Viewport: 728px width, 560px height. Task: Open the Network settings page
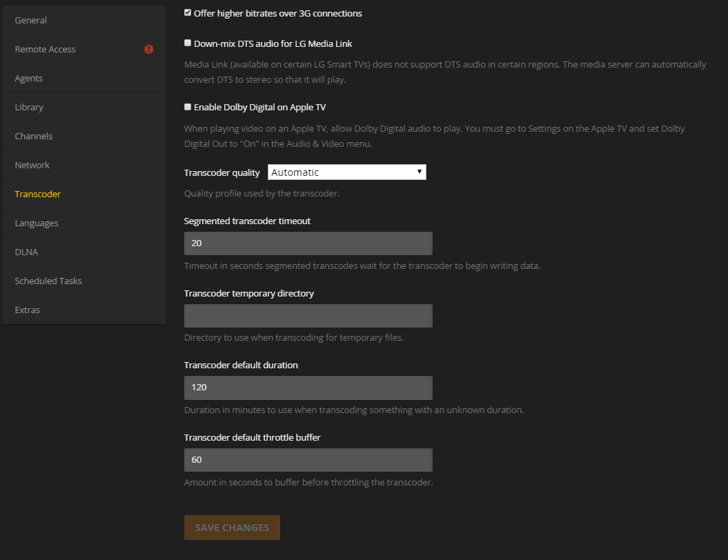point(32,166)
